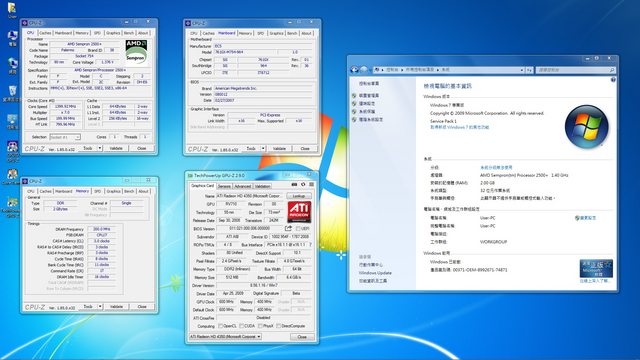Screen dimensions: 640x360
Task: Open GPU-Z hamburger menu icon
Action: click(311, 185)
